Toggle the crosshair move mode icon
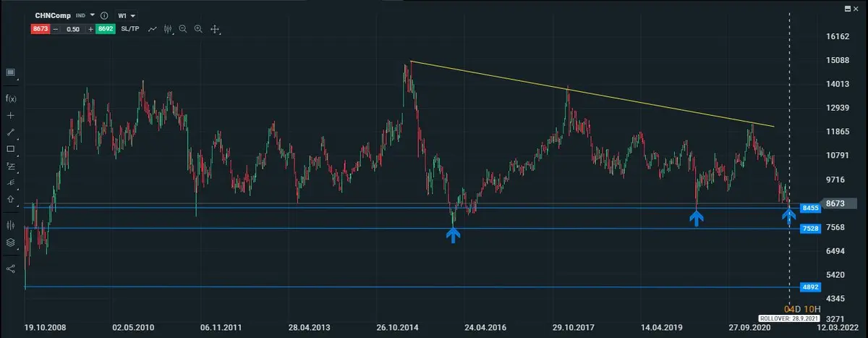This screenshot has width=868, height=338. point(215,29)
